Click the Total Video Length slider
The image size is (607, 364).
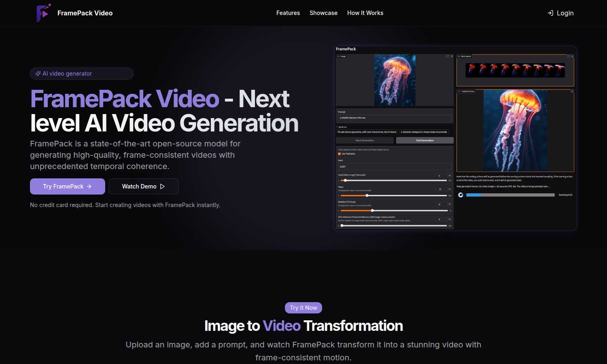point(394,180)
